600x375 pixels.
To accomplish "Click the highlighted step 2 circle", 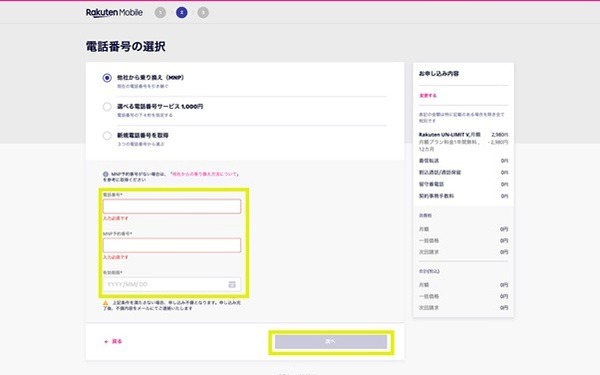I will [181, 13].
